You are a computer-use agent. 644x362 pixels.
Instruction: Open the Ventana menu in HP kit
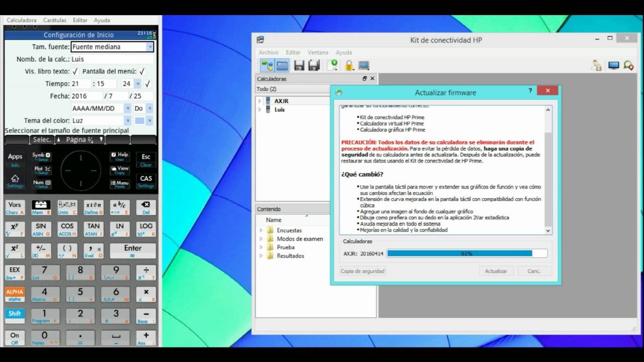(x=318, y=52)
